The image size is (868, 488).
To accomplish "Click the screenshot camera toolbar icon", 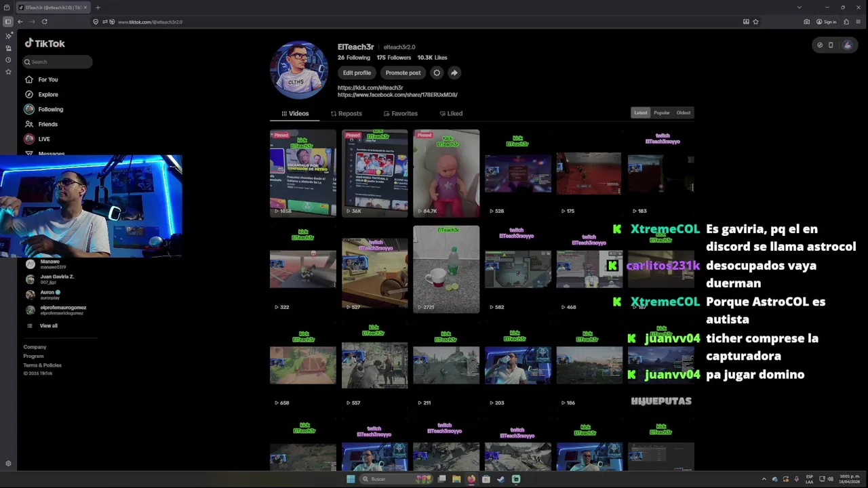I will pos(806,22).
